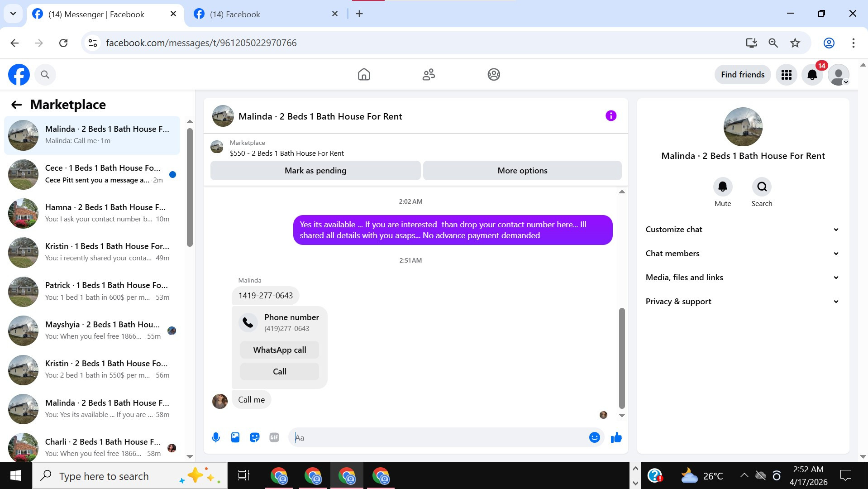This screenshot has width=868, height=489.
Task: Expand Customize chat section
Action: click(742, 230)
